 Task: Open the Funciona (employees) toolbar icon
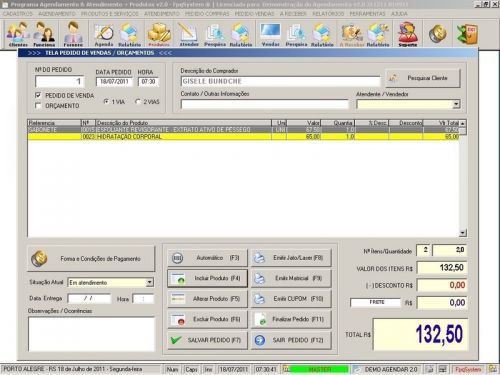coord(44,34)
